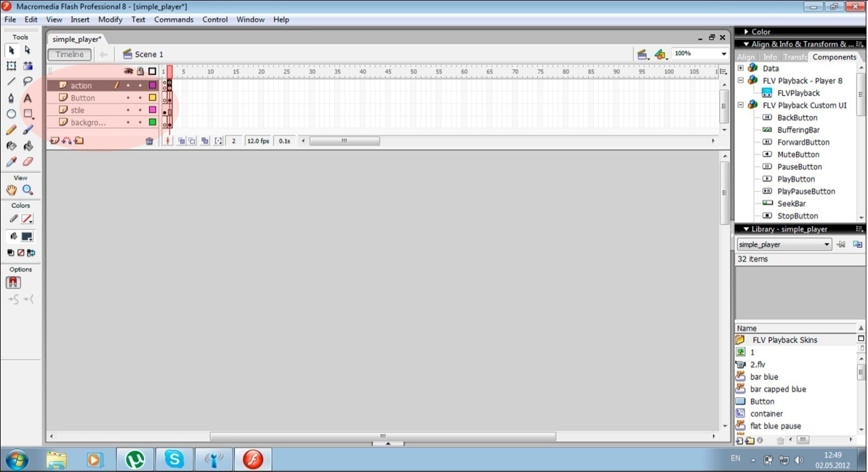Collapse FLV Playback - Player 8 group
Screen dimensions: 868x472
point(740,80)
